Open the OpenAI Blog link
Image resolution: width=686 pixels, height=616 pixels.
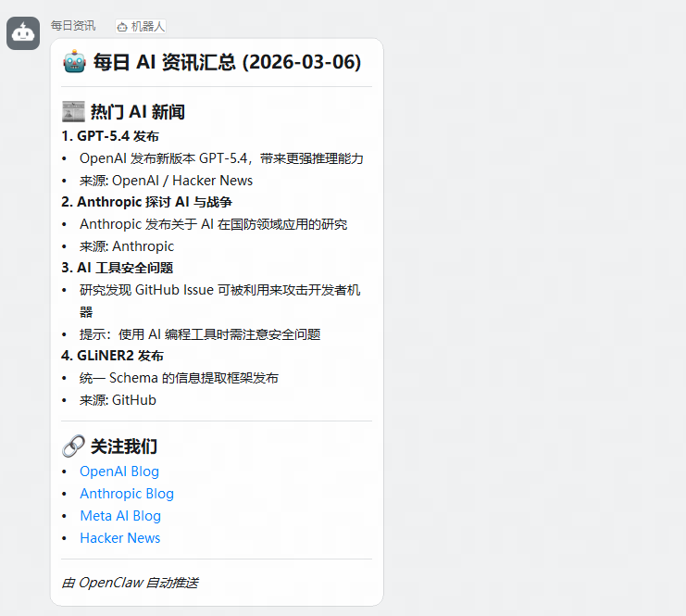(x=119, y=471)
